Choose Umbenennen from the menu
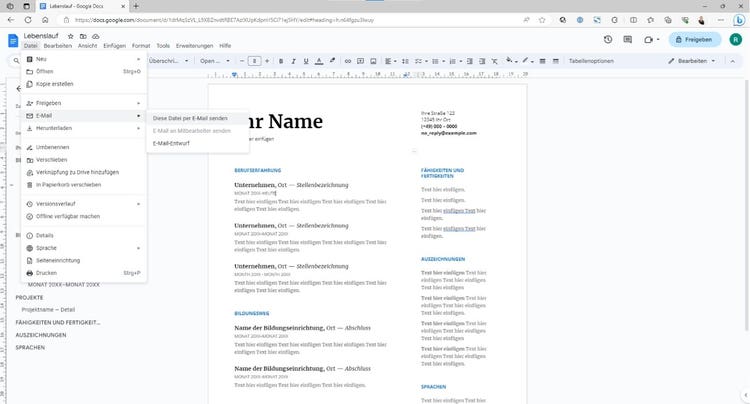The height and width of the screenshot is (404, 750). click(84, 147)
